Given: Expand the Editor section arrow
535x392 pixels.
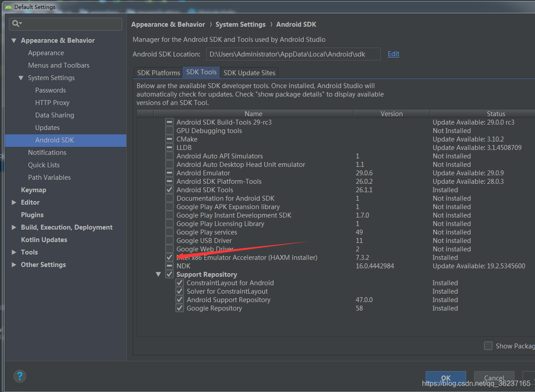Looking at the screenshot, I should click(x=14, y=202).
